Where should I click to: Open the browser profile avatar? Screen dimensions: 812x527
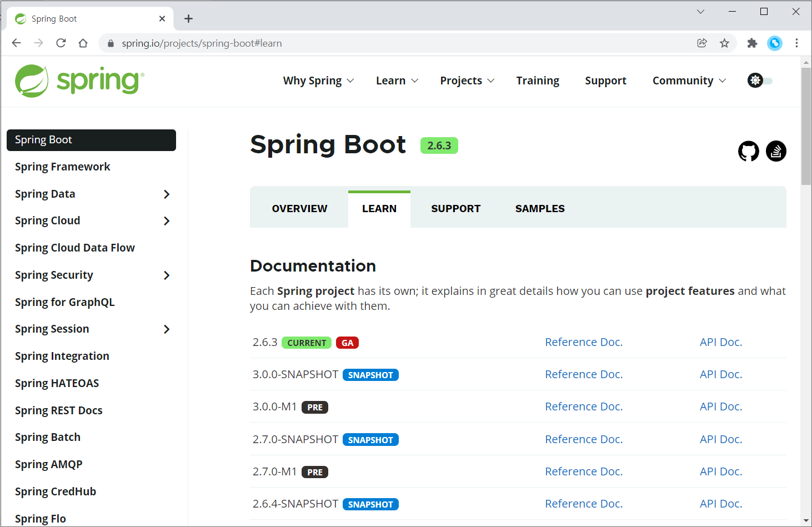click(774, 43)
